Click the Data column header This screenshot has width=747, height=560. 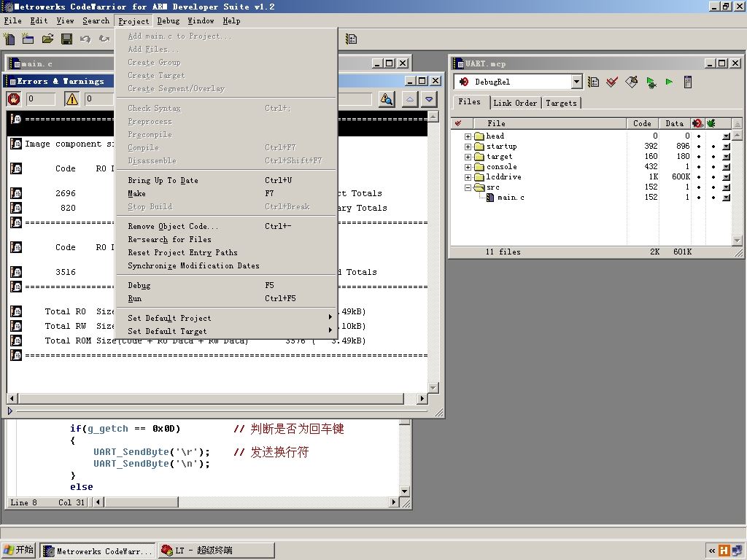(x=675, y=123)
